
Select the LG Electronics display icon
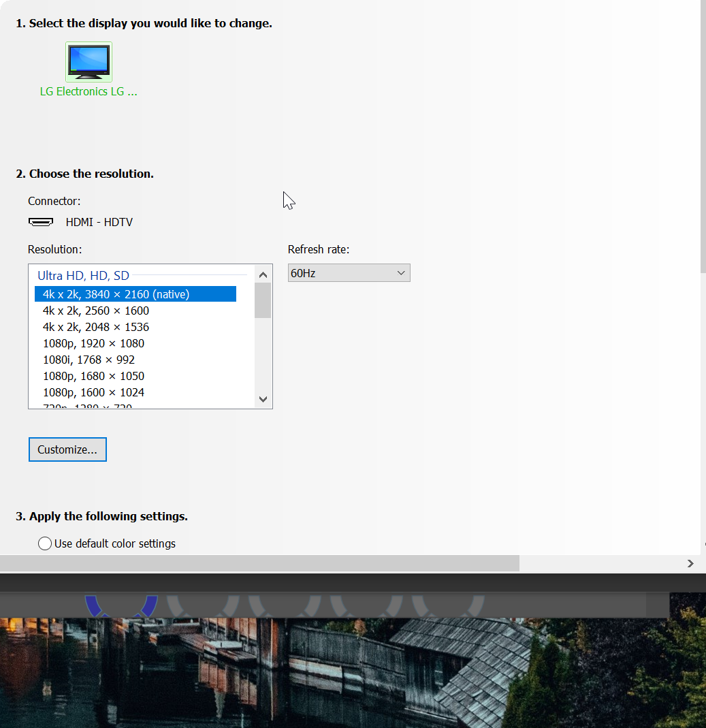(89, 62)
